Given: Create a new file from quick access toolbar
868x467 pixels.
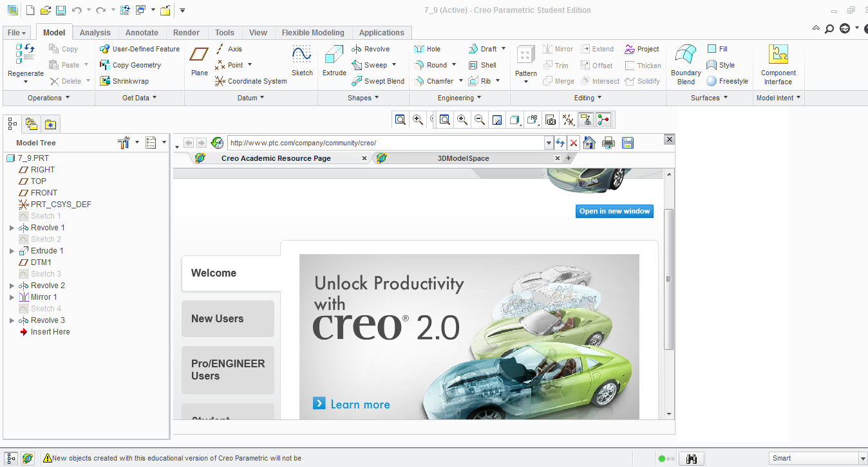Looking at the screenshot, I should click(x=30, y=10).
